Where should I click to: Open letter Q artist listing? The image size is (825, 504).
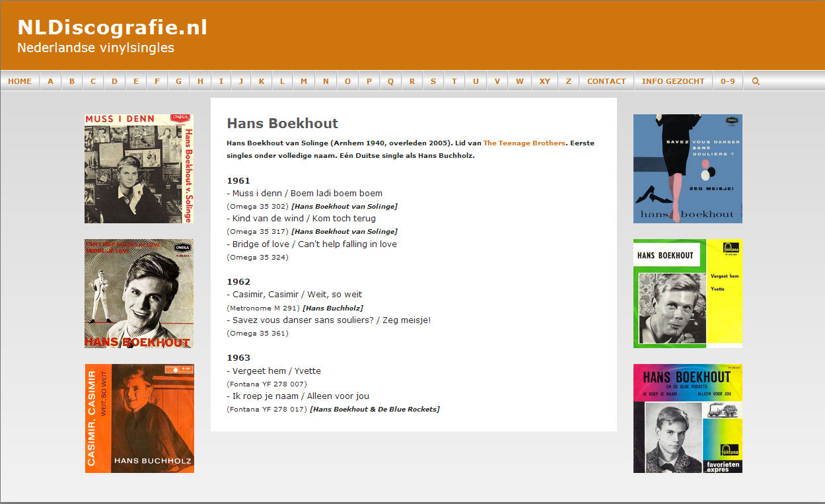pos(390,81)
